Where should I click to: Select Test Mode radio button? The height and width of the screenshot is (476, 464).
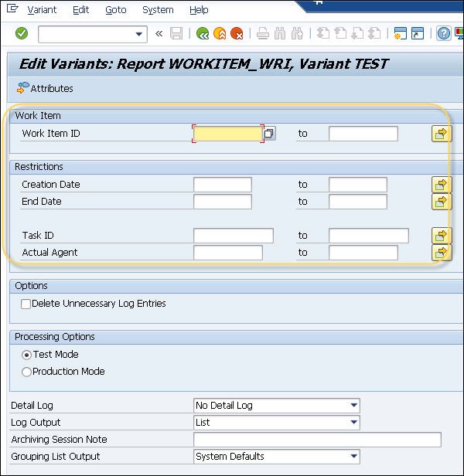(x=27, y=355)
